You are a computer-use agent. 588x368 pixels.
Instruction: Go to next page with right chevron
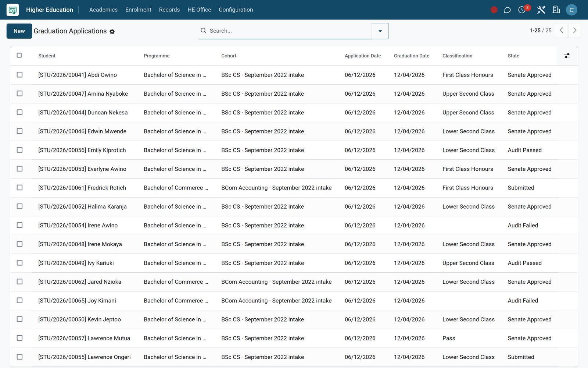tap(575, 31)
